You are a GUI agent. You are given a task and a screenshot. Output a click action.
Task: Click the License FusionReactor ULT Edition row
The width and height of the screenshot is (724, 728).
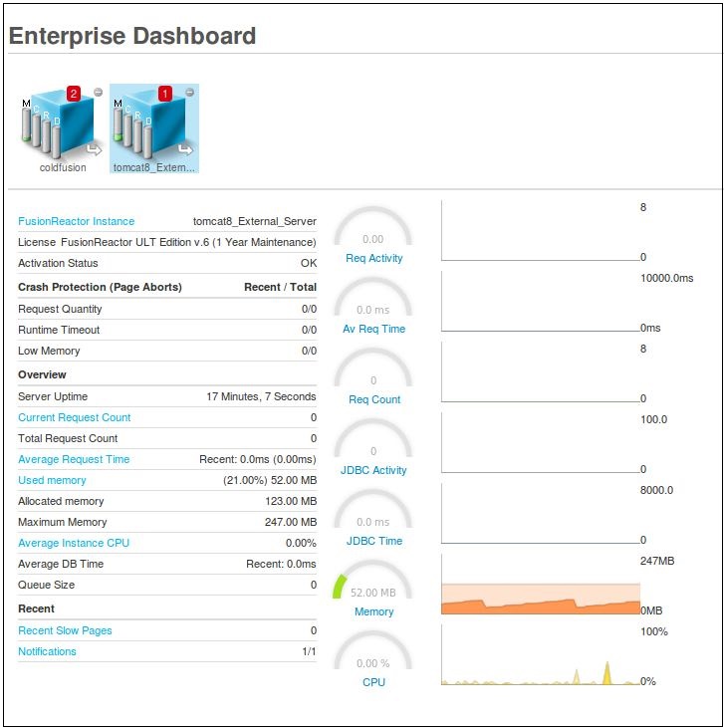(167, 242)
